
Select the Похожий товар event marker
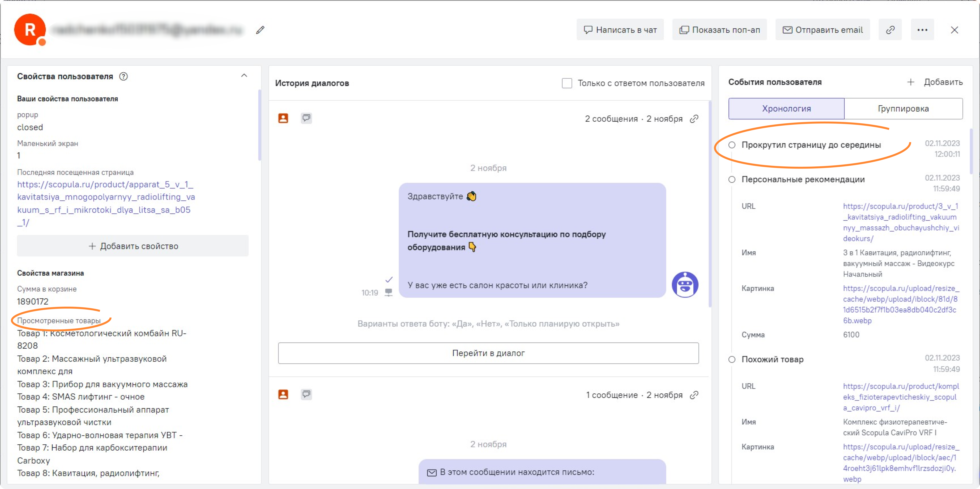click(x=732, y=359)
